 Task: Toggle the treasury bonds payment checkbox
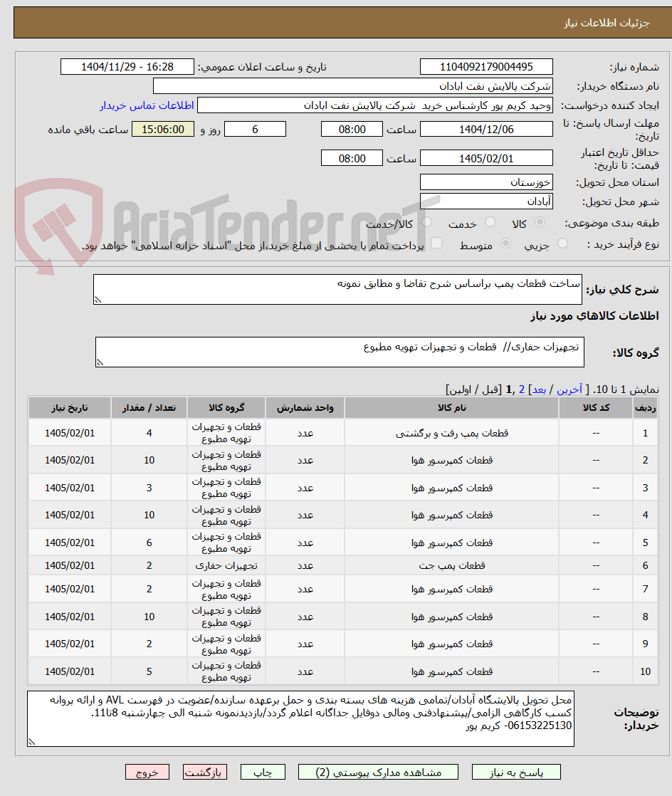coord(436,243)
